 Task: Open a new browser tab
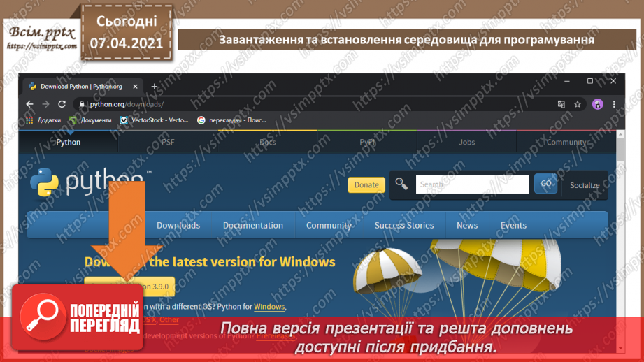[155, 87]
